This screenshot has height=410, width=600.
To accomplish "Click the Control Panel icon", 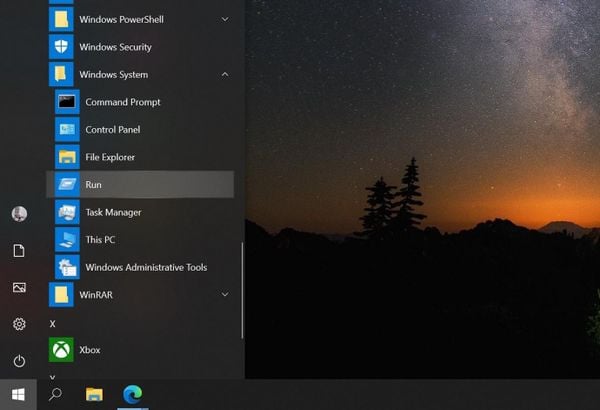I will click(67, 129).
